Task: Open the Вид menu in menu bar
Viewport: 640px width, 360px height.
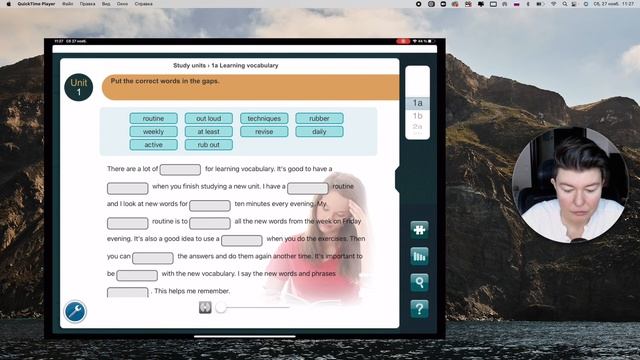Action: coord(106,4)
